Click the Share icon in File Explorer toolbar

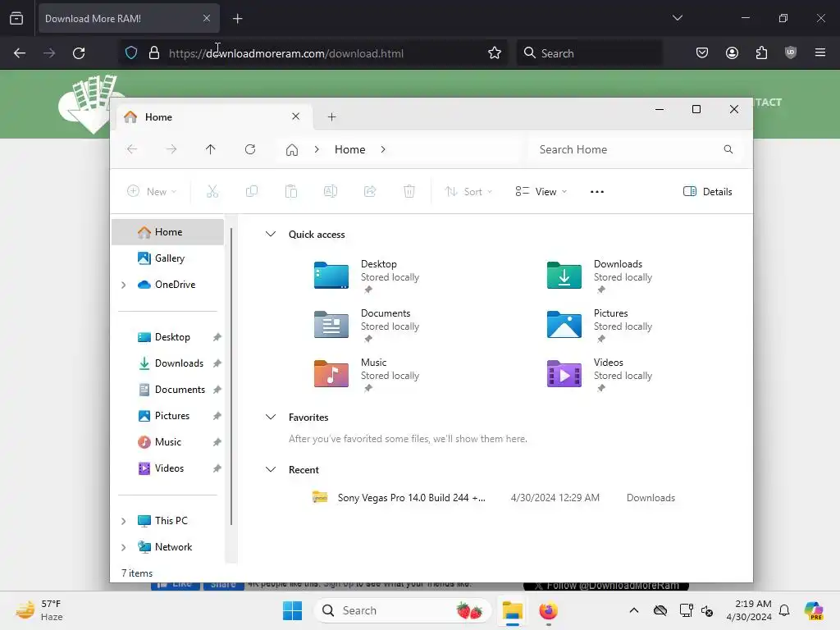370,191
